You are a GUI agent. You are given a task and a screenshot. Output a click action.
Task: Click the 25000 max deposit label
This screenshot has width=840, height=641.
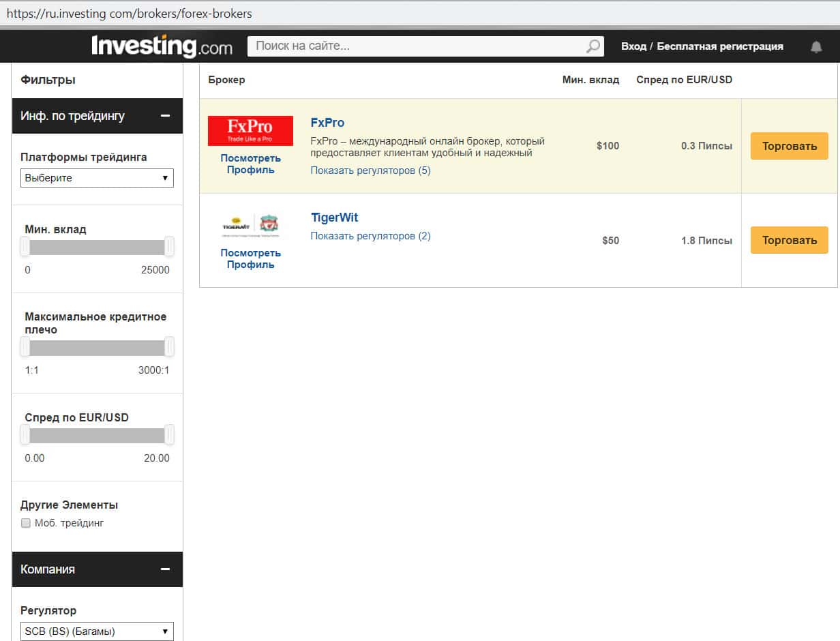(155, 270)
